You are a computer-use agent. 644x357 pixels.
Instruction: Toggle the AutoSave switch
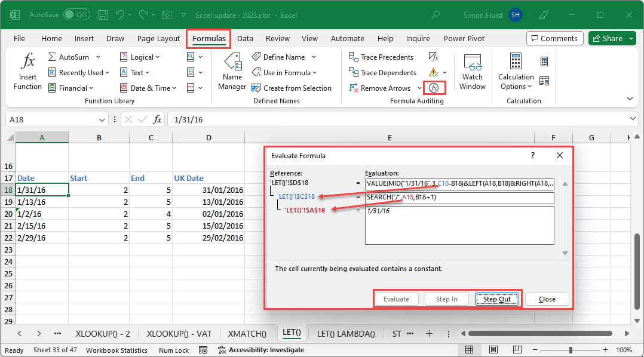(76, 14)
